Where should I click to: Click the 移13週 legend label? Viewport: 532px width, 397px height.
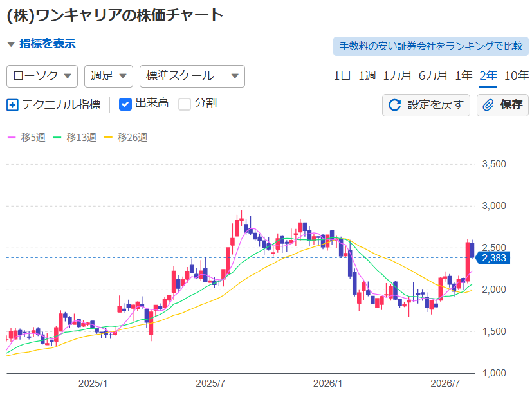tap(82, 138)
